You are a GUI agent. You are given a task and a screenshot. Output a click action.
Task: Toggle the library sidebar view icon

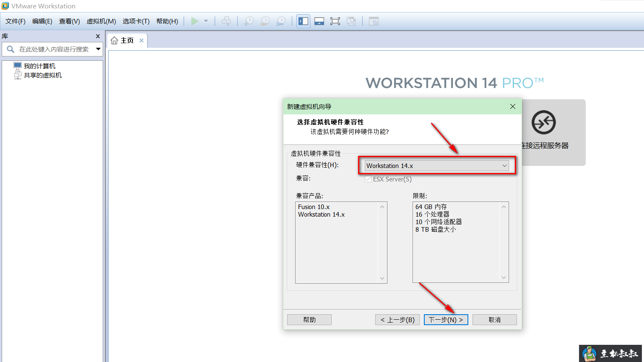point(303,21)
